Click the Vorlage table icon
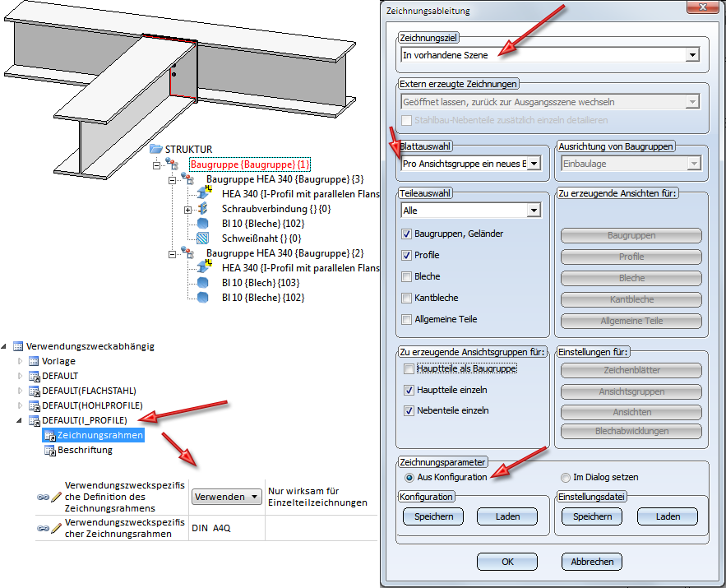Screen dimensions: 726x588 [34, 361]
